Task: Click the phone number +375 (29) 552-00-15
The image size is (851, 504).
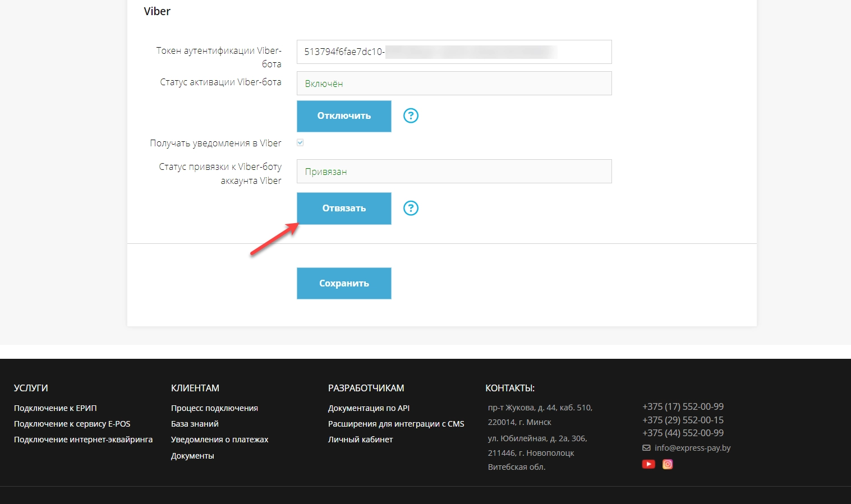Action: point(683,420)
